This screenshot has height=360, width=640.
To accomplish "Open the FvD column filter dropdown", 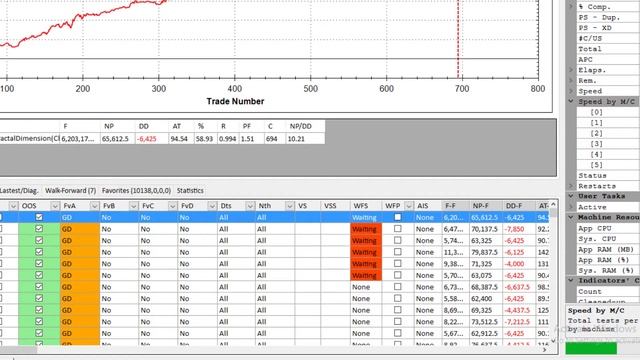I will [212, 206].
